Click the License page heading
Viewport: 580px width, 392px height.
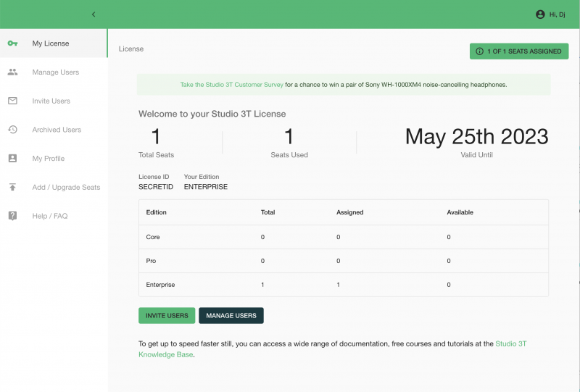coord(131,49)
